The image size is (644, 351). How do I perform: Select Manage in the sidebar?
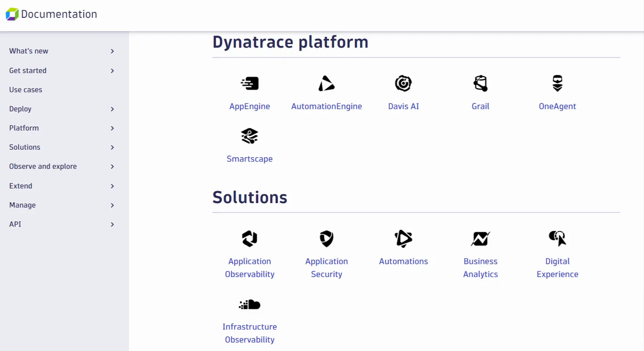pos(22,205)
